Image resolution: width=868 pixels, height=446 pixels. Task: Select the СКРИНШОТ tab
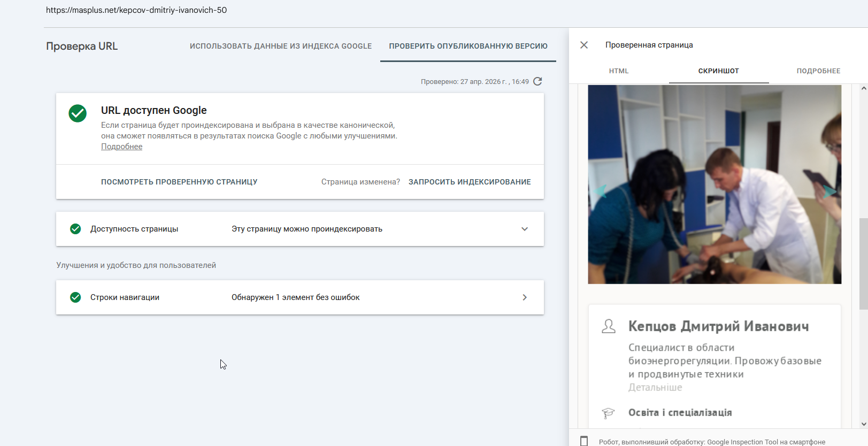719,71
